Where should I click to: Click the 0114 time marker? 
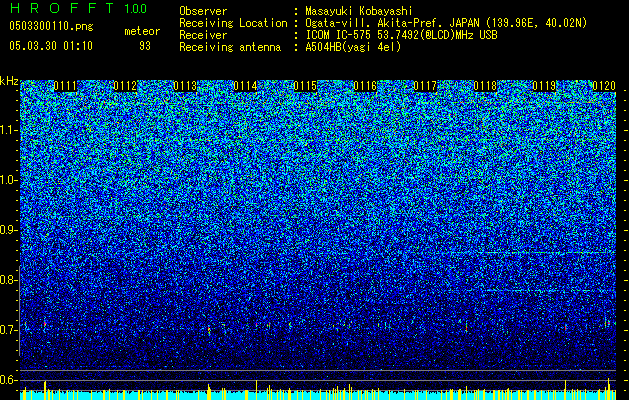click(x=245, y=86)
